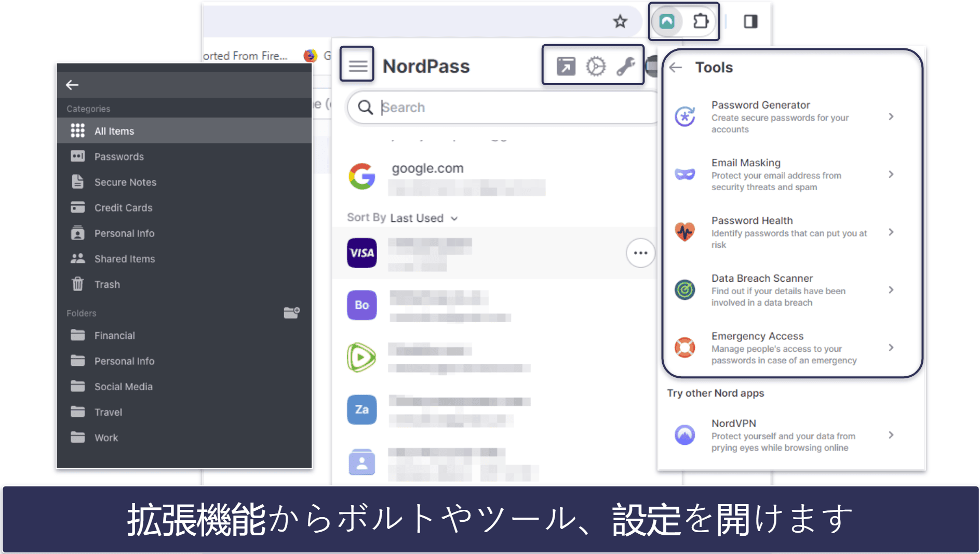Open the NordPass extension icon in browser toolbar
Screen dimensions: 980x554
(x=667, y=21)
